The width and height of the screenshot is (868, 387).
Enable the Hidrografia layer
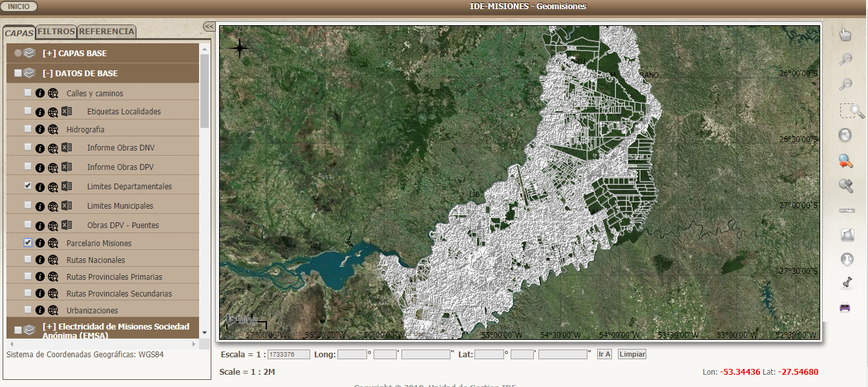(x=28, y=129)
